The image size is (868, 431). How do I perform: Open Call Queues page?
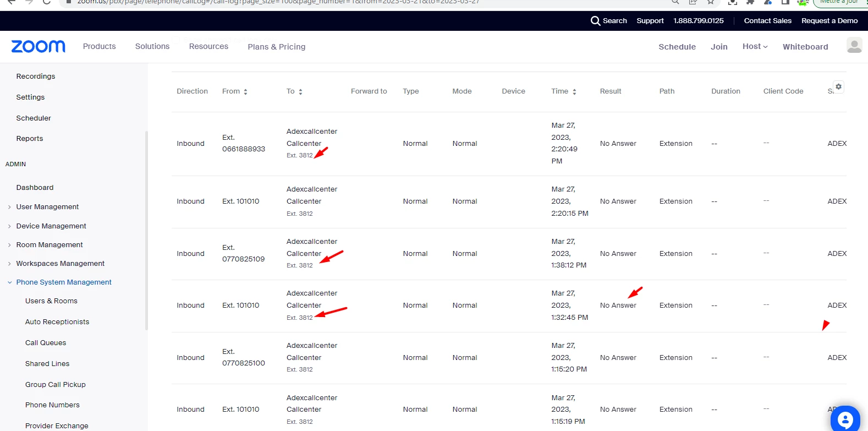coord(46,343)
